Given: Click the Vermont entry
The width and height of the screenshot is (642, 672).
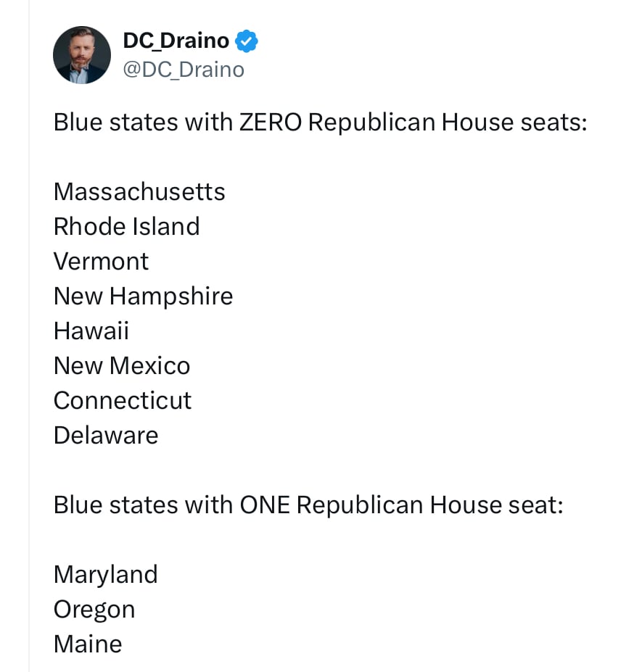Looking at the screenshot, I should tap(101, 262).
